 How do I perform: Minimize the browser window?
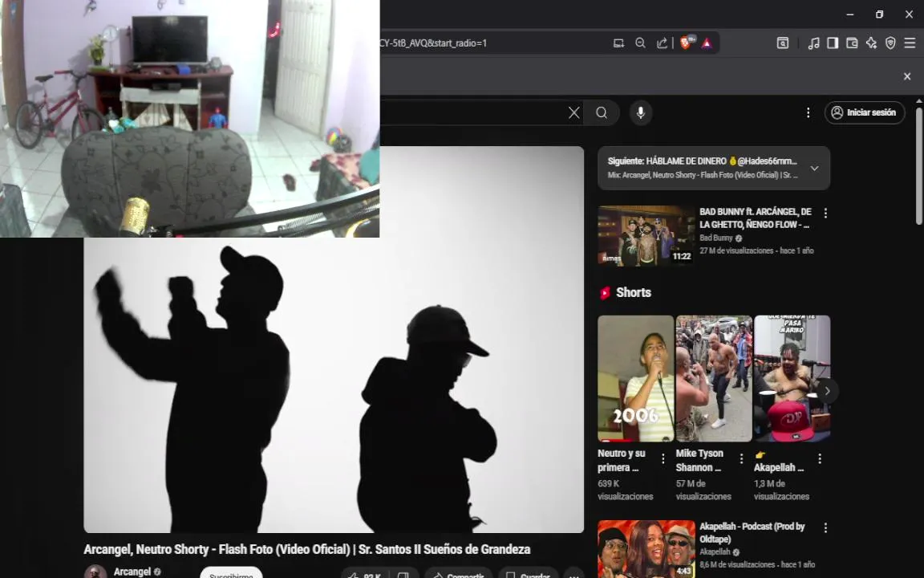tap(849, 14)
